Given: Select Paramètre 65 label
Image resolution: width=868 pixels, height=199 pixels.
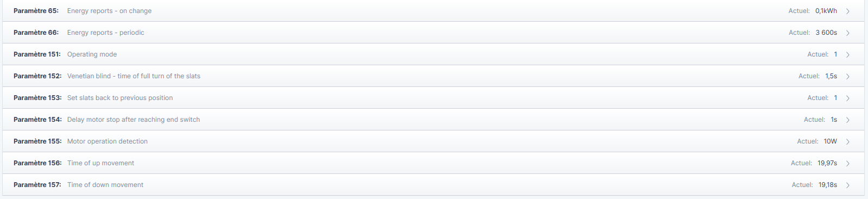Looking at the screenshot, I should (36, 11).
